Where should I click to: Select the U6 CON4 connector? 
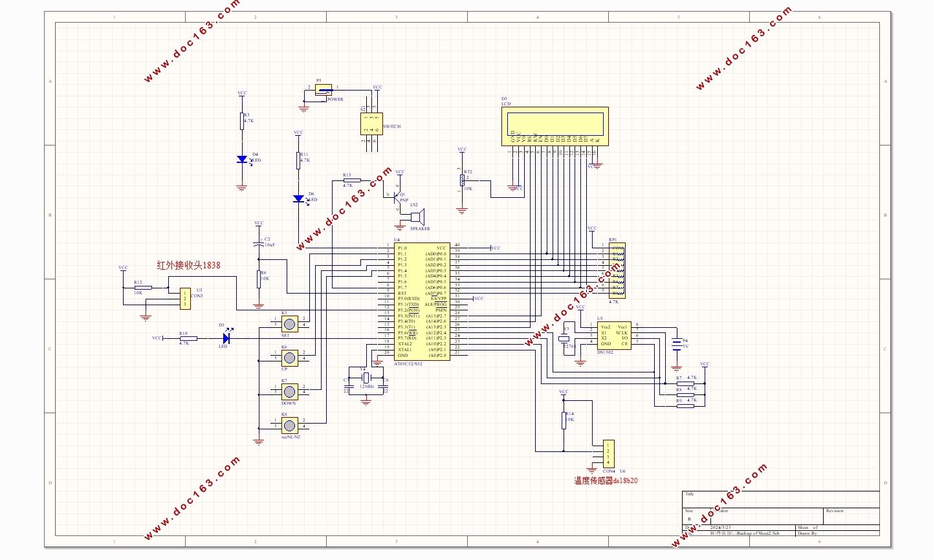click(x=608, y=453)
